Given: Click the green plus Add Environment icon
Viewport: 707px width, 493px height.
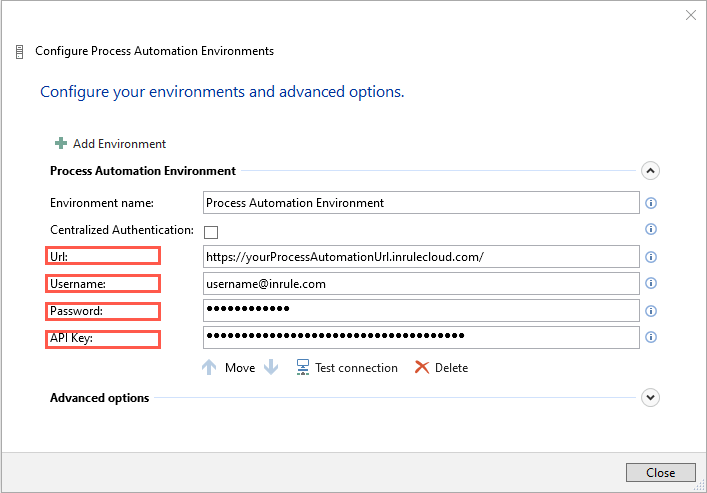Looking at the screenshot, I should click(61, 144).
